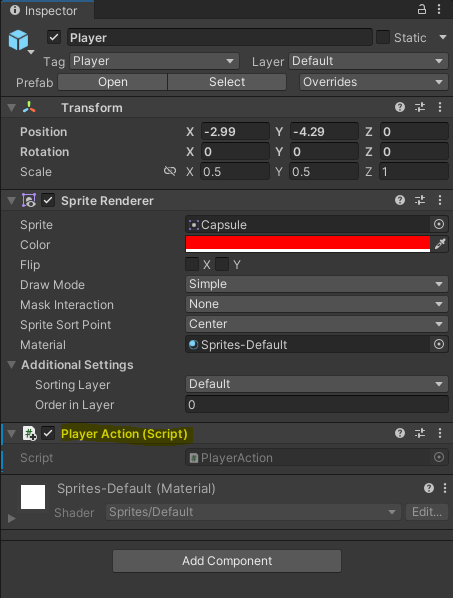Click the Position X field
The height and width of the screenshot is (598, 453).
[235, 132]
